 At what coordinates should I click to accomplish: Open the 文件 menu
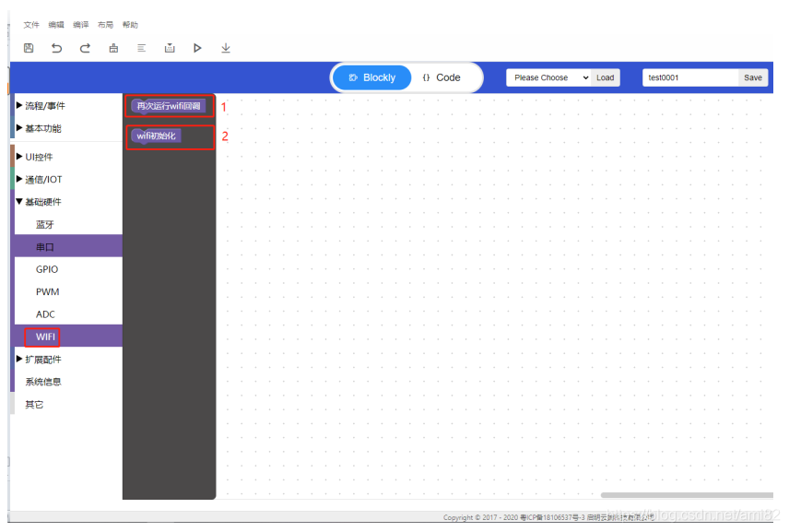[x=31, y=25]
